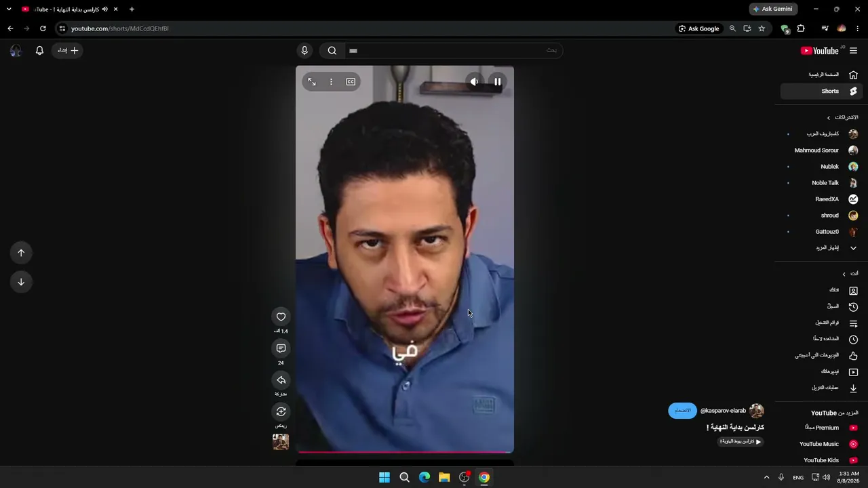
Task: Open the comments panel showing 24
Action: tap(281, 348)
